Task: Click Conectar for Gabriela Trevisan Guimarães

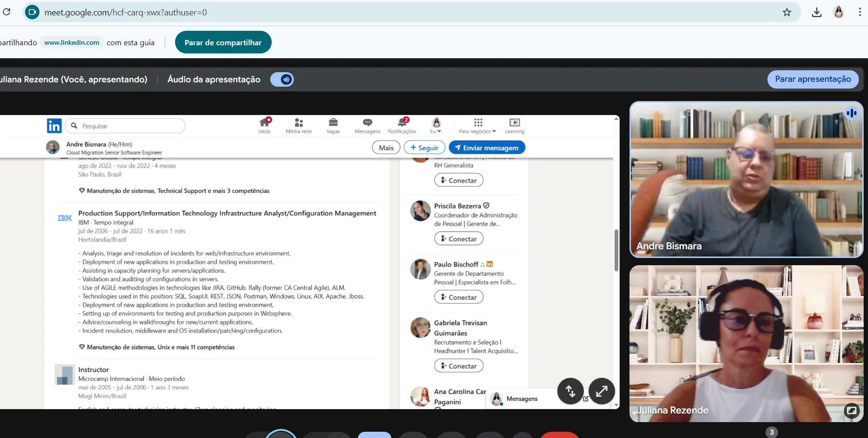Action: click(x=459, y=366)
